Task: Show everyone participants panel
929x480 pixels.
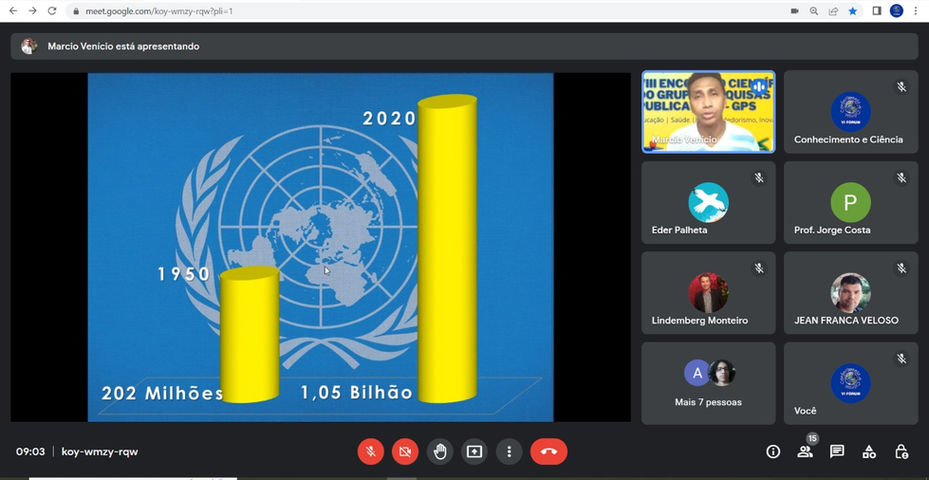Action: 805,452
